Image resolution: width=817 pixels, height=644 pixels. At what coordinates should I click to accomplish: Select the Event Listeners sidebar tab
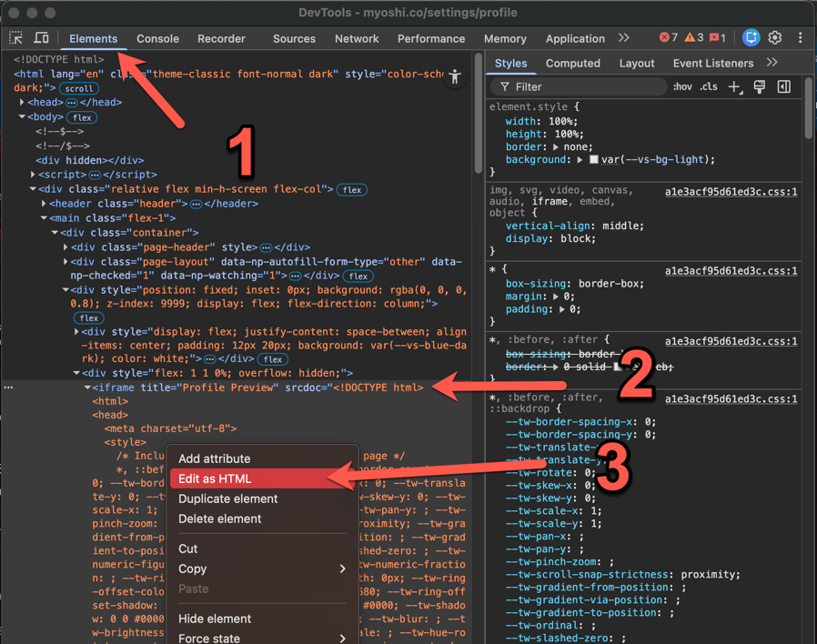(712, 63)
